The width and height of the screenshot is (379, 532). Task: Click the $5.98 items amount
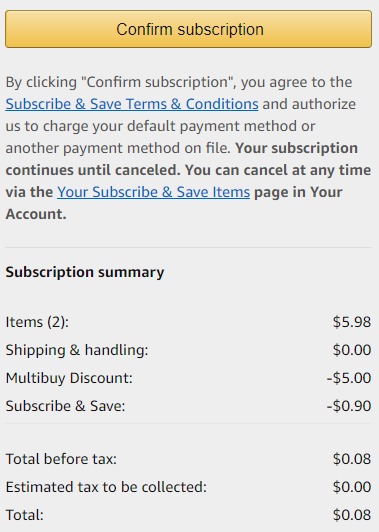pyautogui.click(x=352, y=322)
